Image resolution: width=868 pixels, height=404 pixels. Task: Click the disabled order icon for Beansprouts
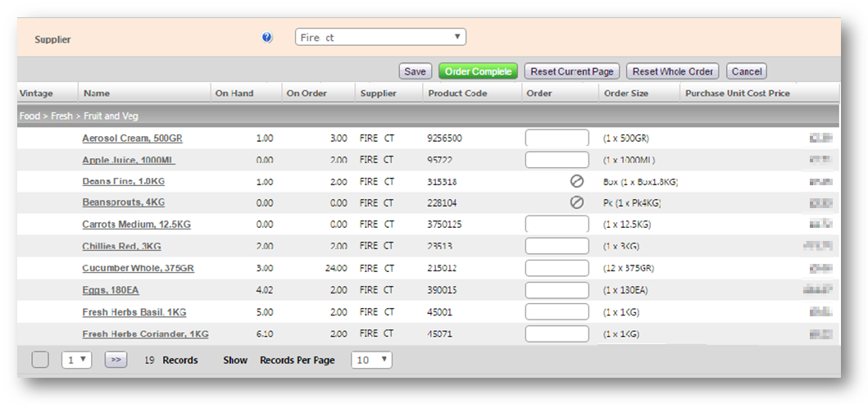(x=577, y=203)
